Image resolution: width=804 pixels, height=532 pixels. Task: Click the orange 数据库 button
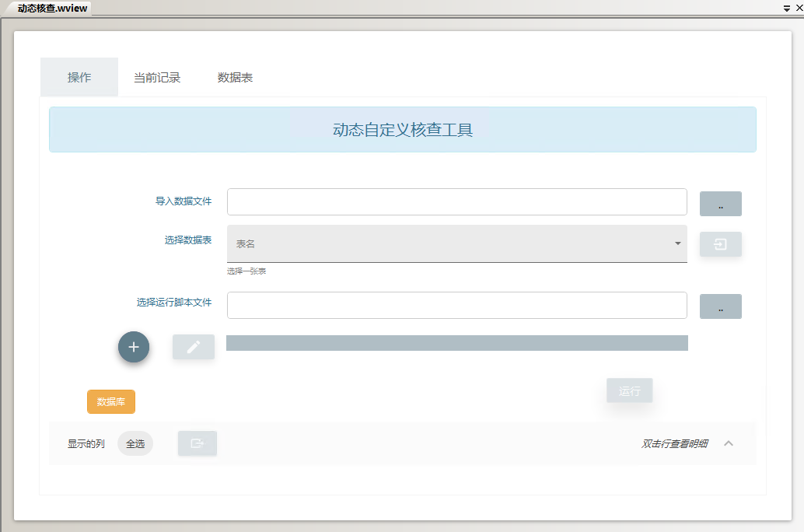pyautogui.click(x=110, y=401)
